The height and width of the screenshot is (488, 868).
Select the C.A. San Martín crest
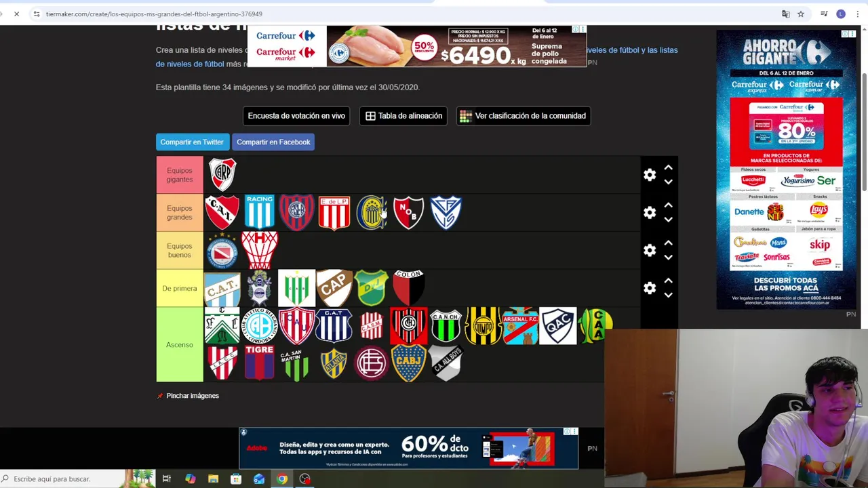(x=296, y=364)
